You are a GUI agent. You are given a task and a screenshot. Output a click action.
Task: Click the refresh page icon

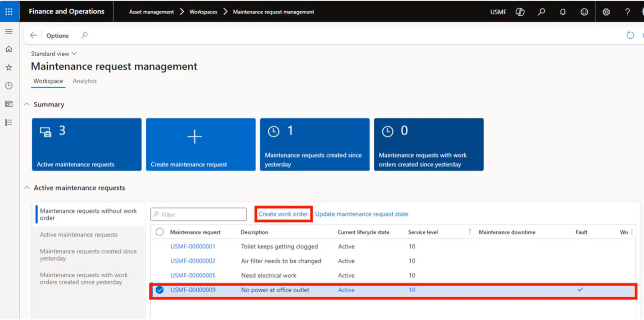point(630,35)
